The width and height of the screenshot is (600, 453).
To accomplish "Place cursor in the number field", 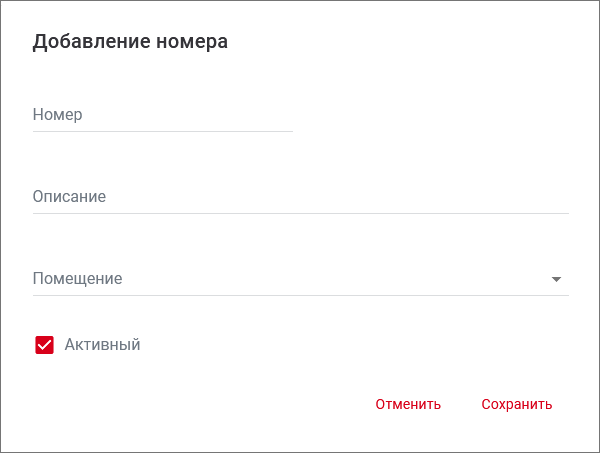I will 162,115.
